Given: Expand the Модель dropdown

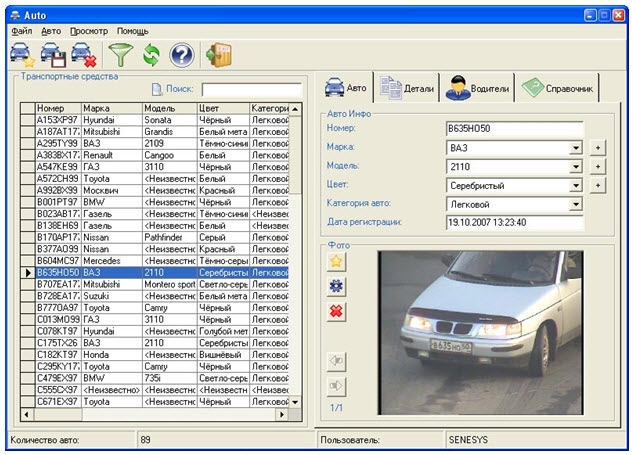Looking at the screenshot, I should click(x=576, y=166).
